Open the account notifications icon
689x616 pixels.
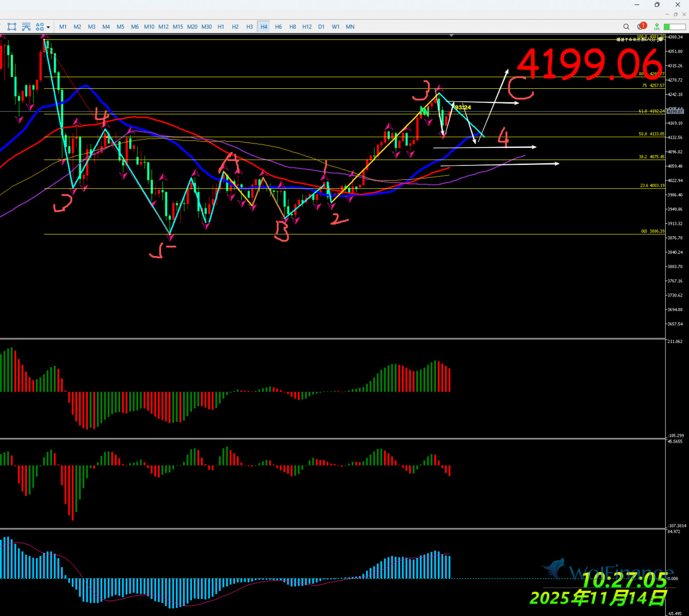point(642,26)
